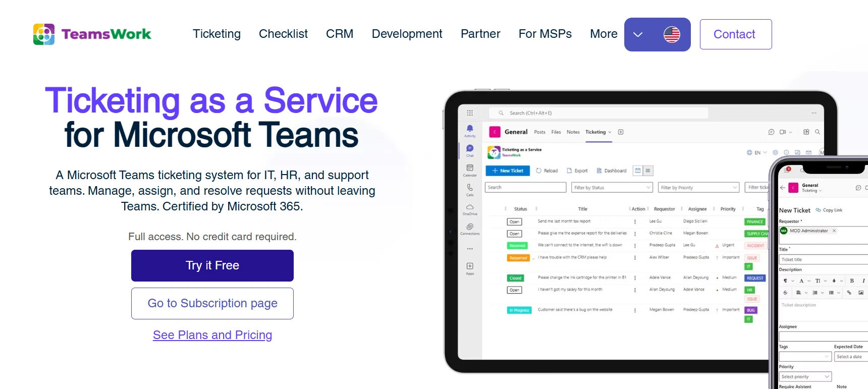Open the Chat icon in Teams sidebar

click(470, 150)
